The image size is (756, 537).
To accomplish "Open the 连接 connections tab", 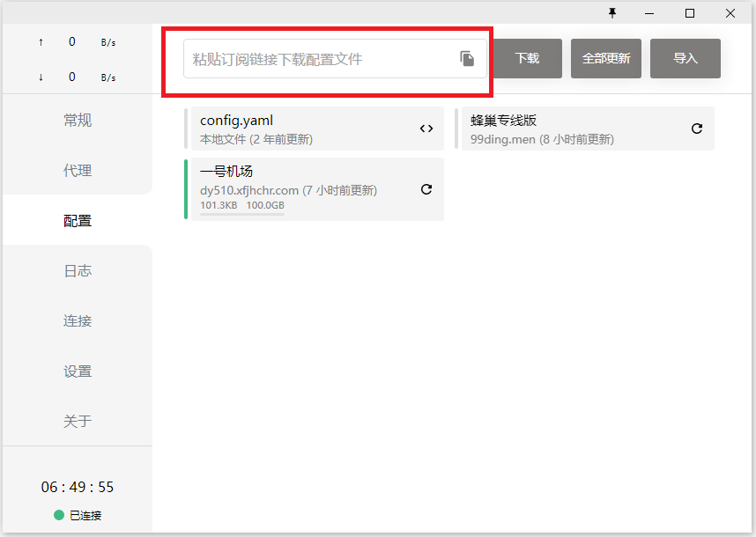I will coord(78,320).
